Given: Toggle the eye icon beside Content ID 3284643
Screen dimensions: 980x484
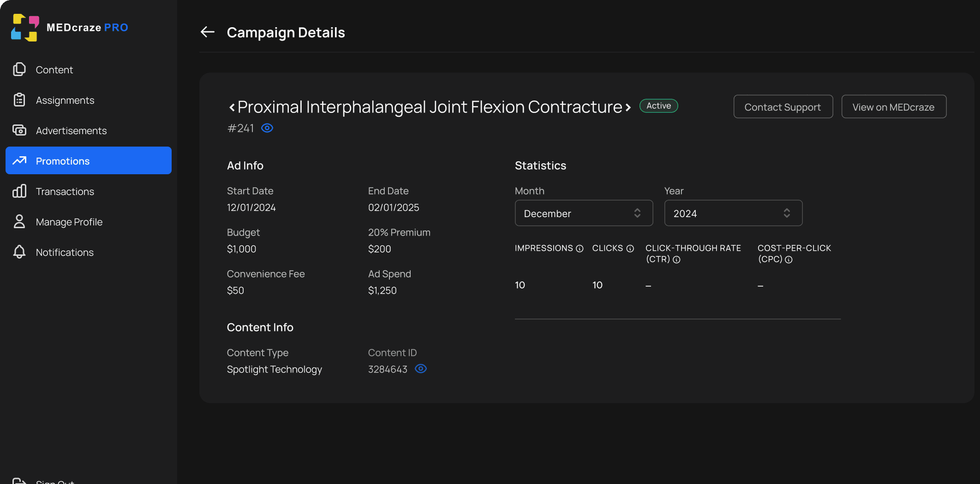Looking at the screenshot, I should tap(421, 369).
